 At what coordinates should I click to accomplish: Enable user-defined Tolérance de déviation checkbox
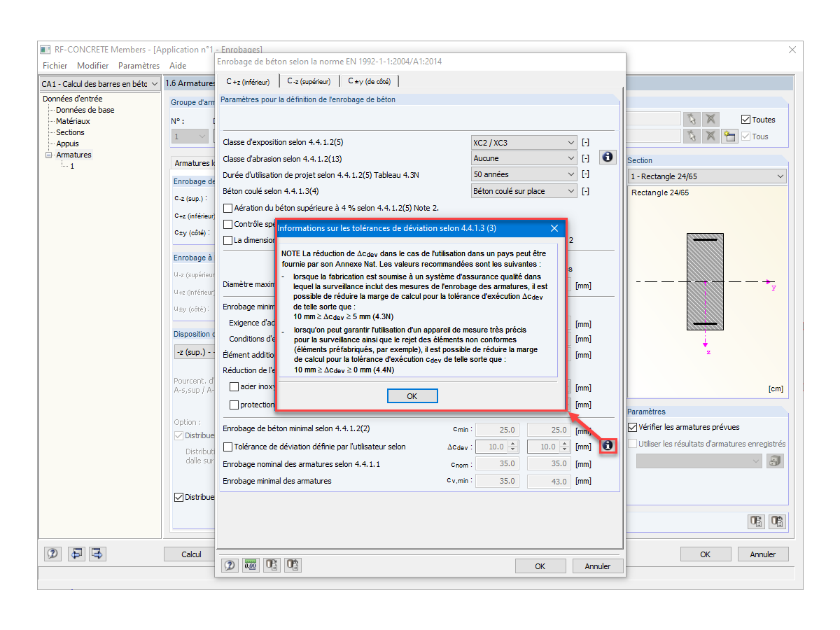coord(227,447)
